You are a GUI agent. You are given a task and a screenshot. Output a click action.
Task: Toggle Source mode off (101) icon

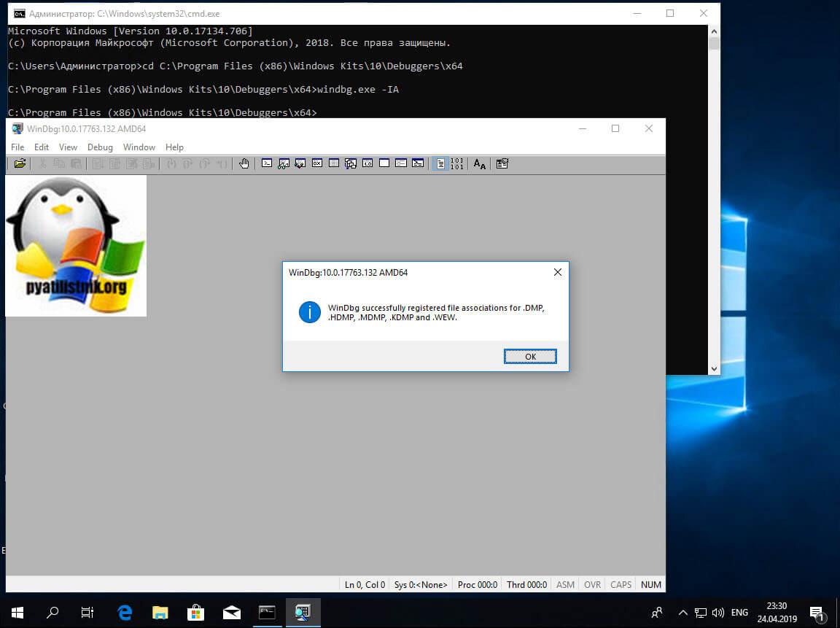tap(457, 163)
